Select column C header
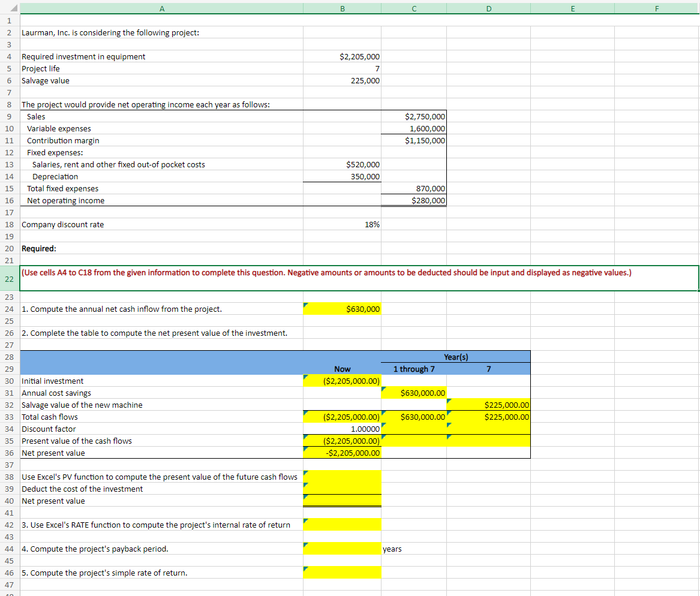 coord(414,8)
